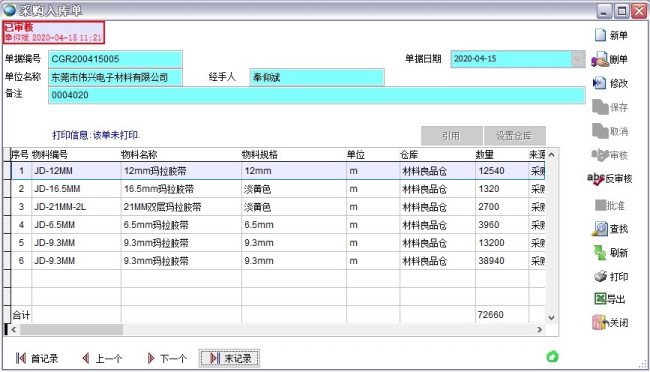Click the 新单 new document icon

click(600, 35)
